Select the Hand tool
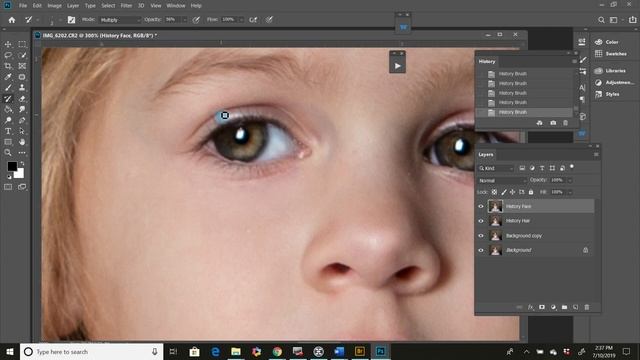The width and height of the screenshot is (640, 360). pyautogui.click(x=22, y=142)
